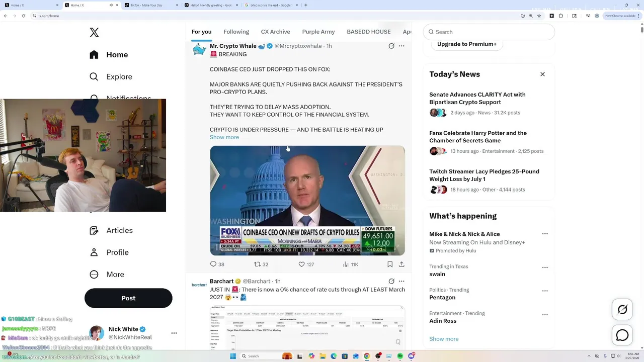Open the floating Messages chat button
Viewport: 644px width, 362px height.
click(x=622, y=335)
